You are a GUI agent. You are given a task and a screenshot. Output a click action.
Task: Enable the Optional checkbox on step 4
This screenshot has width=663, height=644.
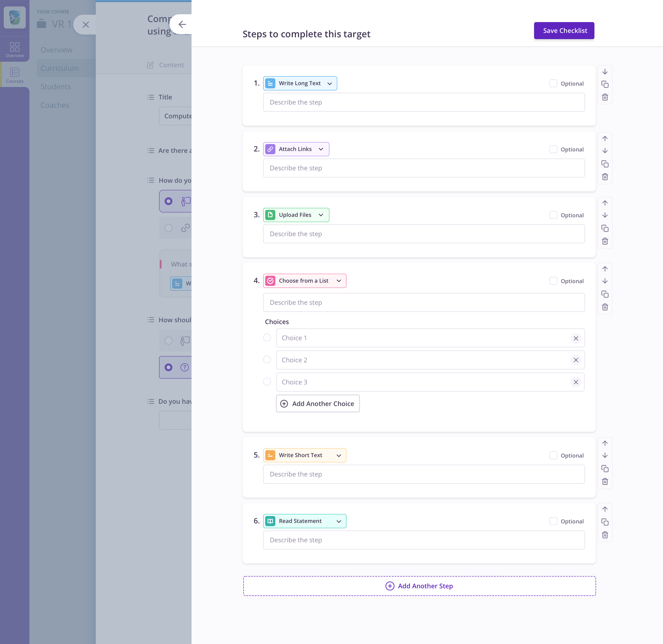553,281
